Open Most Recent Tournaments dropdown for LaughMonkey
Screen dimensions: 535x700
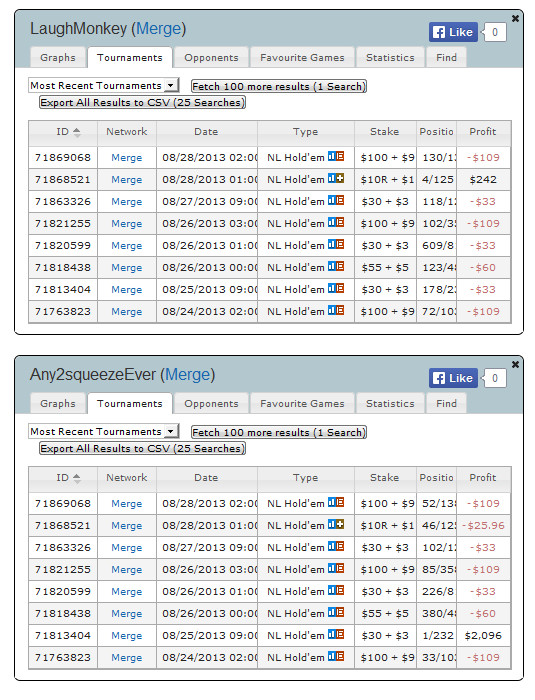(x=104, y=85)
